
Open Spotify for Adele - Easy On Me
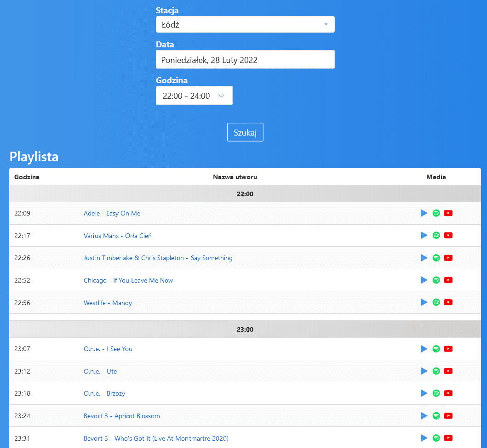pyautogui.click(x=436, y=213)
